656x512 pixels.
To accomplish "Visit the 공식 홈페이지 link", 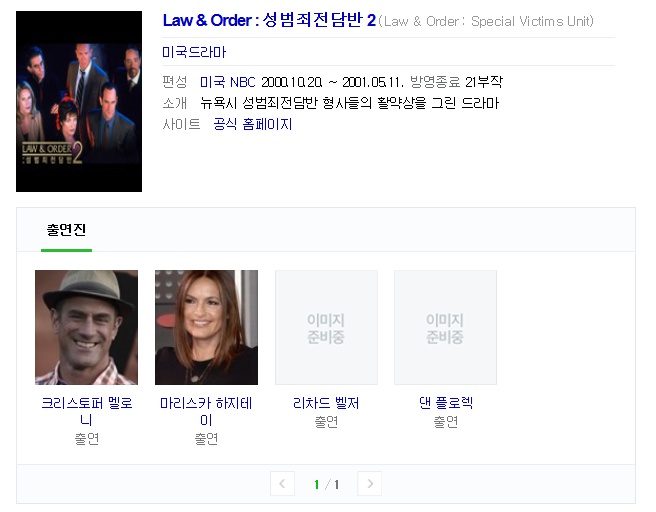I will tap(253, 124).
